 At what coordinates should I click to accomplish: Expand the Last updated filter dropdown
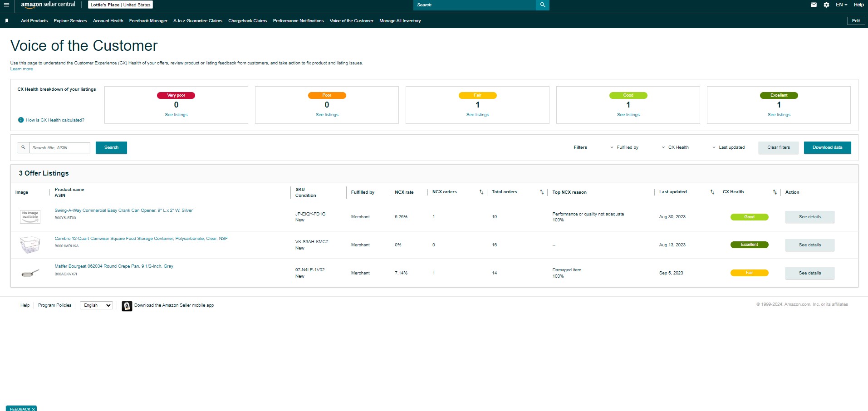(728, 147)
